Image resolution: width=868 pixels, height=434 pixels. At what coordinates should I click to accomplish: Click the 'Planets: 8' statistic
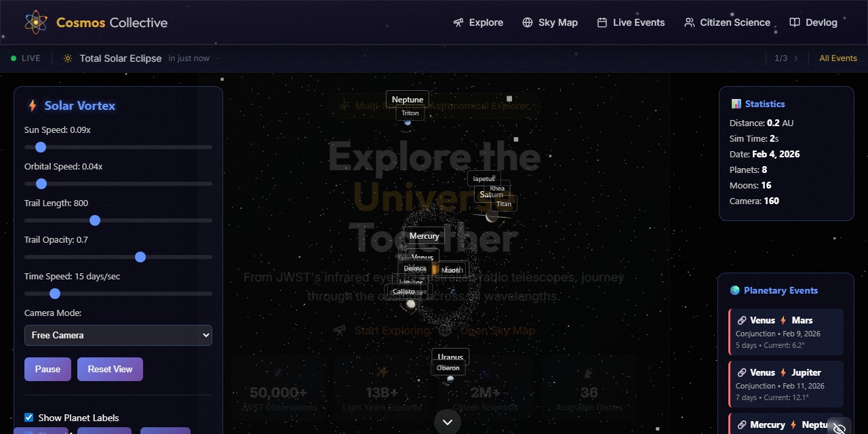pos(749,170)
